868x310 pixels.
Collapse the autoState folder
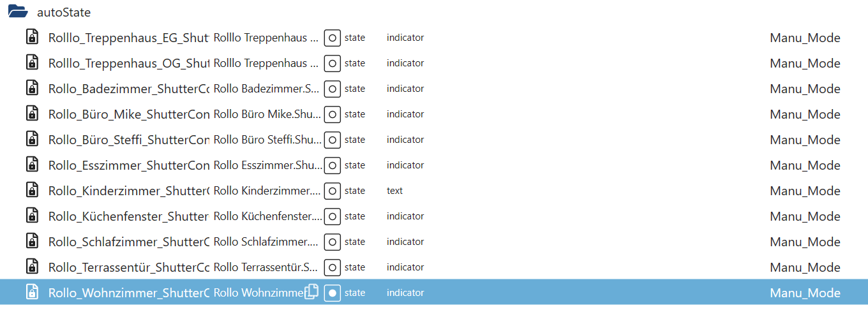pos(18,11)
